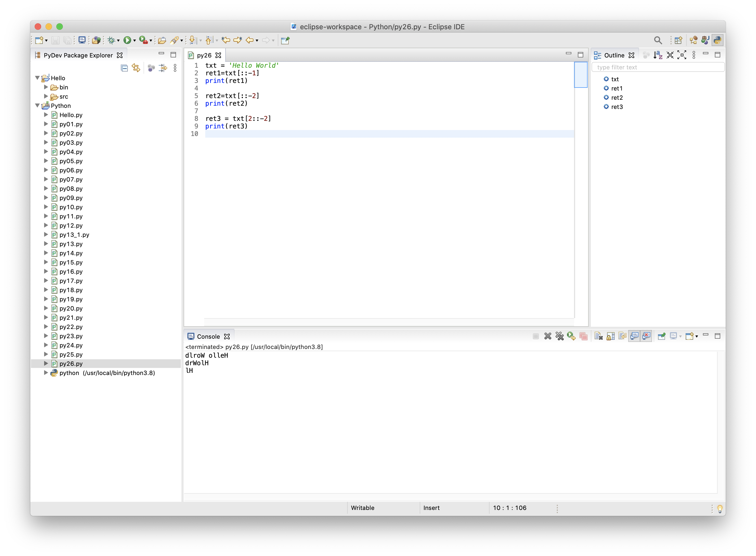The width and height of the screenshot is (756, 556).
Task: Click the Next Annotation arrow icon
Action: point(193,40)
